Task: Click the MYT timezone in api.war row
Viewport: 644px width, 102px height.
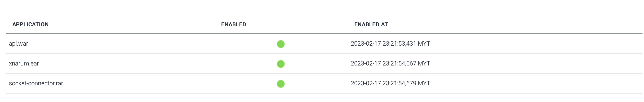Action: [424, 44]
